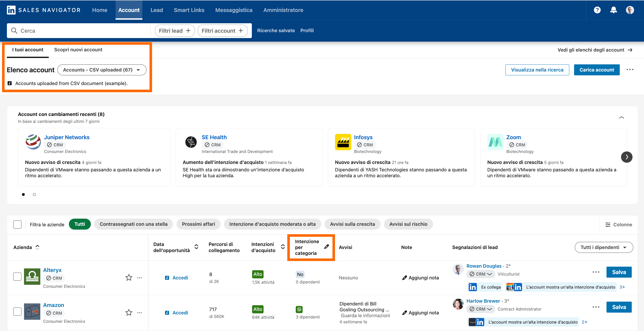Open the Colonne column settings

tap(618, 224)
